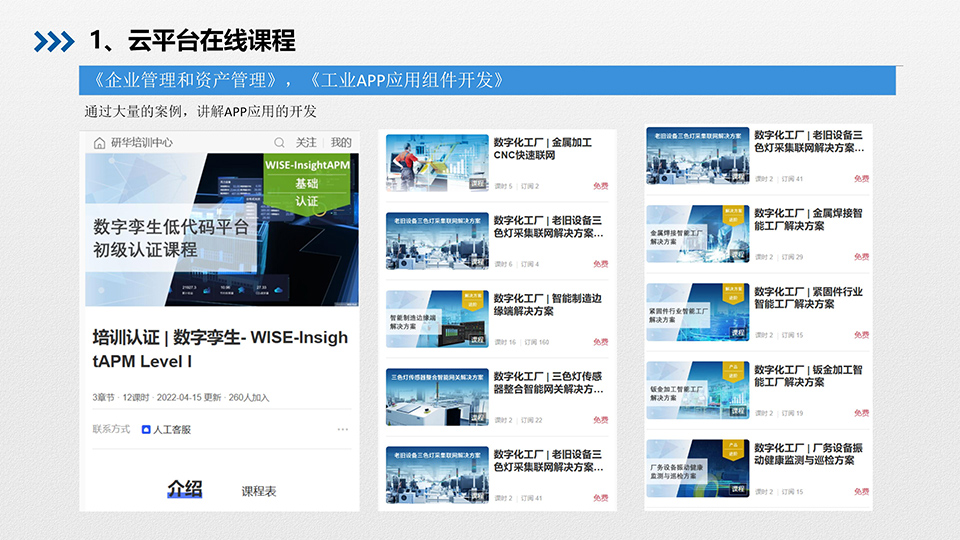Open the 我的 page link
This screenshot has width=960, height=540.
click(341, 143)
